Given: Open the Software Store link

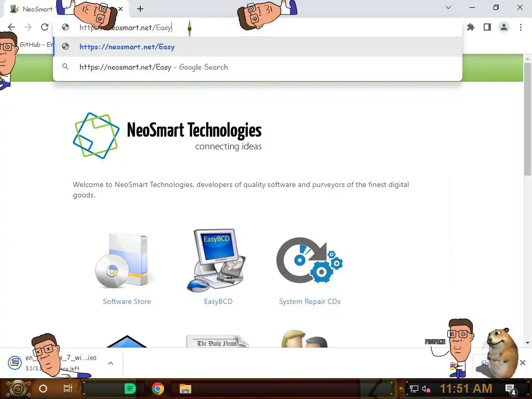Looking at the screenshot, I should click(127, 301).
